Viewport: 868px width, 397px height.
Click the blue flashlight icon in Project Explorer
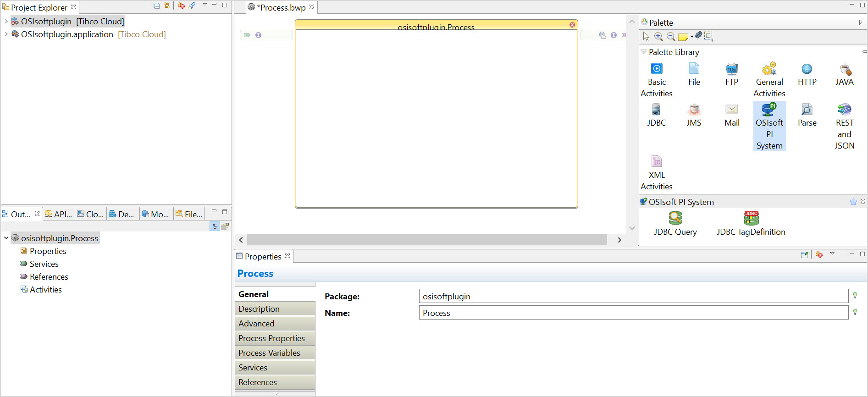coord(192,6)
